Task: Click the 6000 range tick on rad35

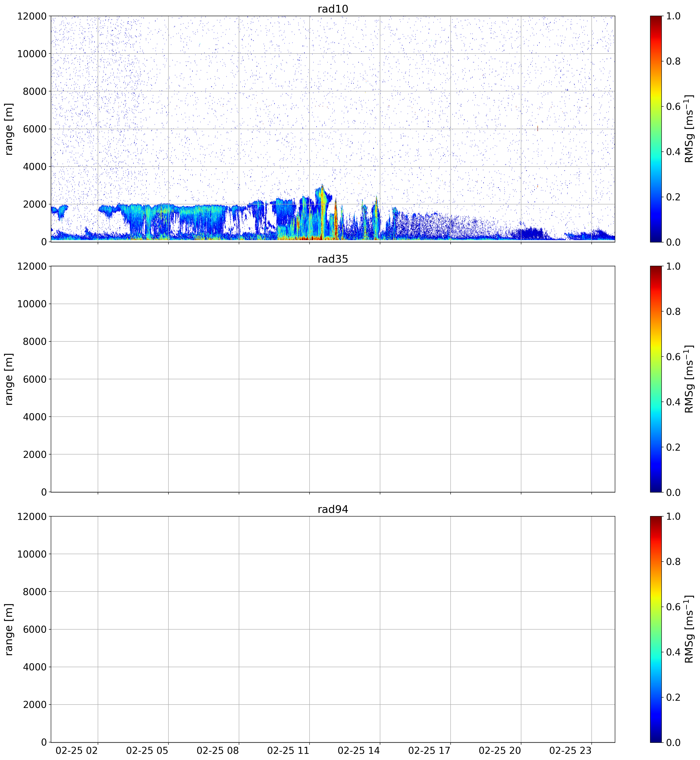Action: (x=35, y=379)
